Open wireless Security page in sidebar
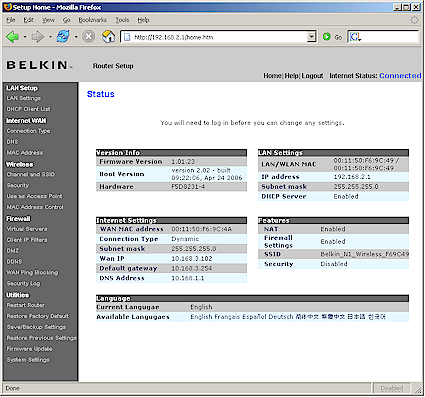425x397 pixels. [x=18, y=185]
